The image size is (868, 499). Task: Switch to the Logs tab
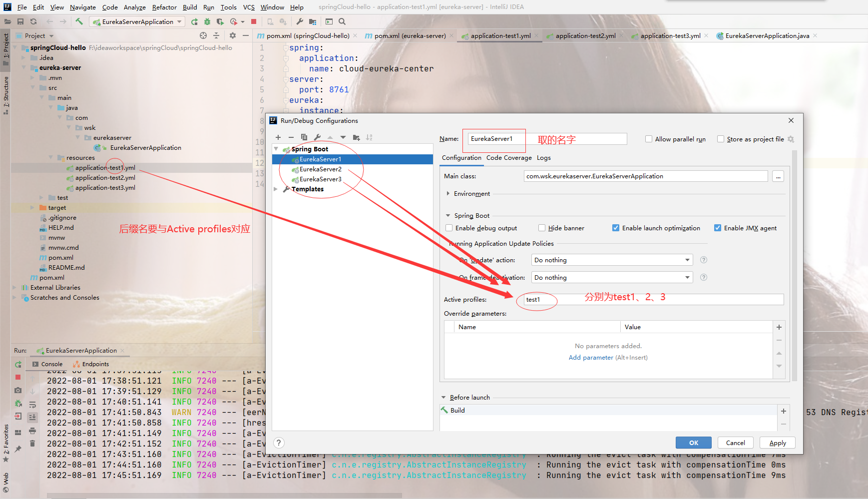(544, 158)
